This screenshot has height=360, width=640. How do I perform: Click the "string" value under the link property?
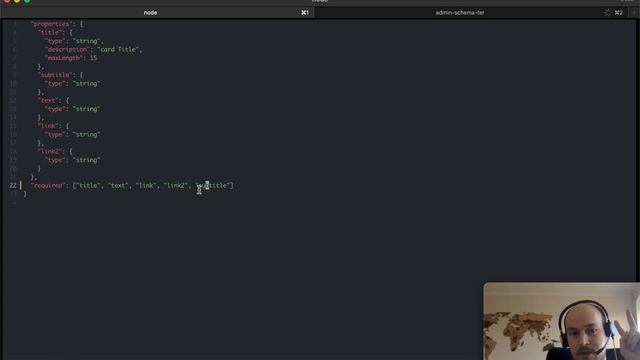click(x=87, y=135)
